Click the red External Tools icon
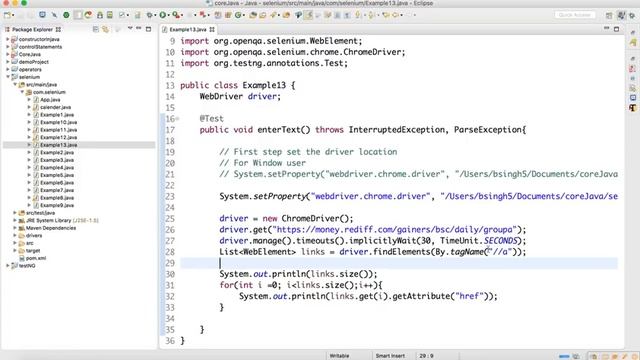This screenshot has width=640, height=360. pos(202,15)
